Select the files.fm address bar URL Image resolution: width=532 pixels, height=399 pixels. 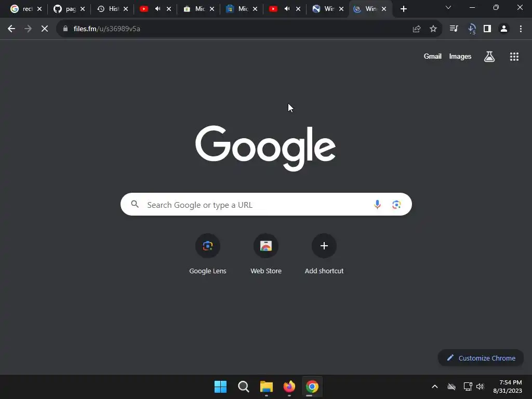click(107, 29)
